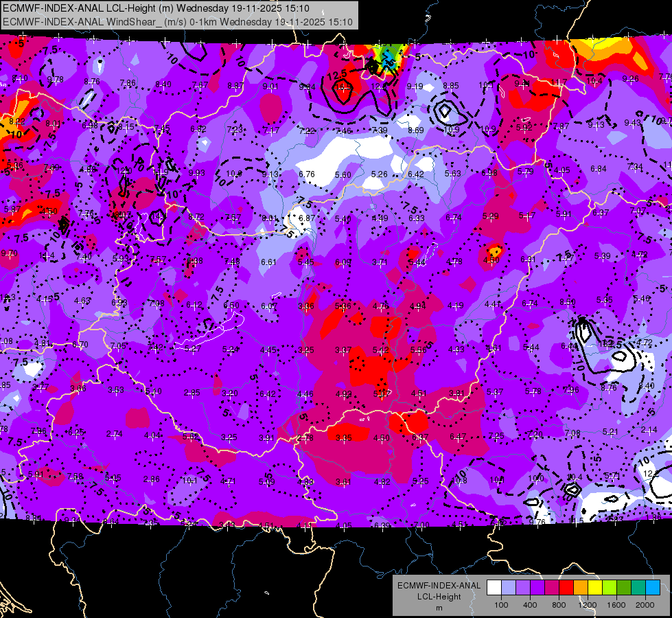The width and height of the screenshot is (672, 618).
Task: Pick the light lavender legend swatch
Action: (x=508, y=588)
